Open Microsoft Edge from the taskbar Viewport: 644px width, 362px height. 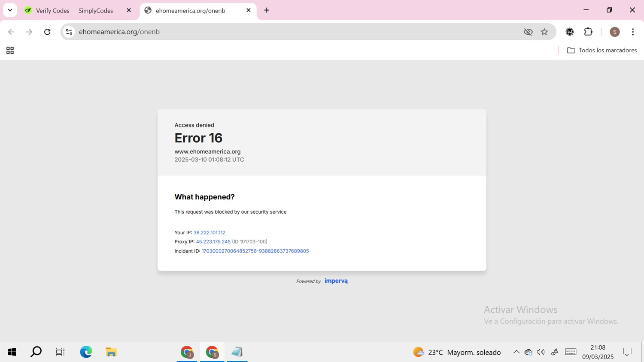[86, 352]
